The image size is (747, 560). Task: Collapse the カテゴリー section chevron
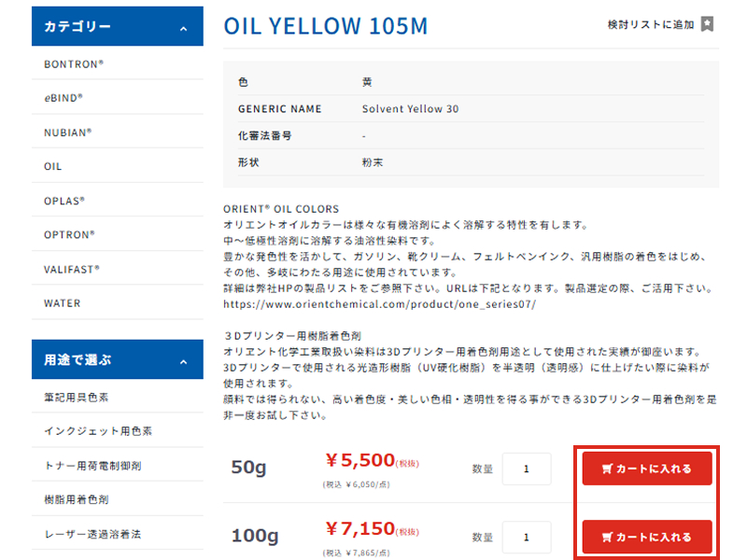(183, 29)
